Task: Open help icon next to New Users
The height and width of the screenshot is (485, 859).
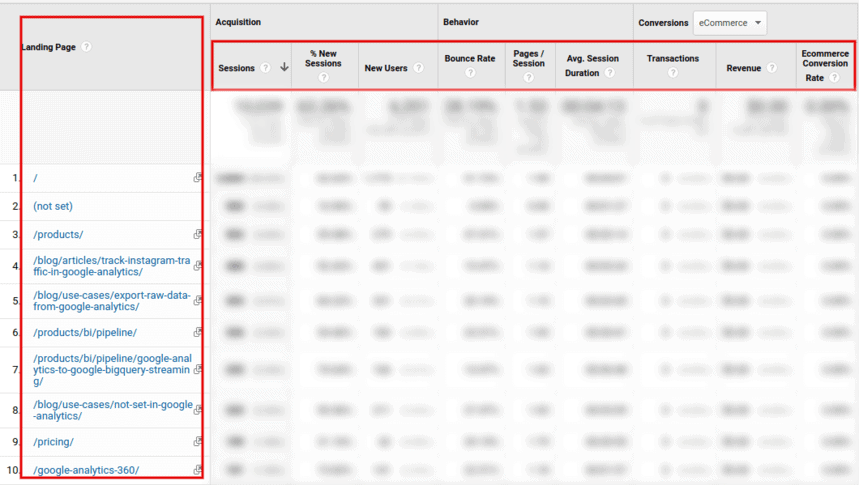Action: (x=419, y=68)
